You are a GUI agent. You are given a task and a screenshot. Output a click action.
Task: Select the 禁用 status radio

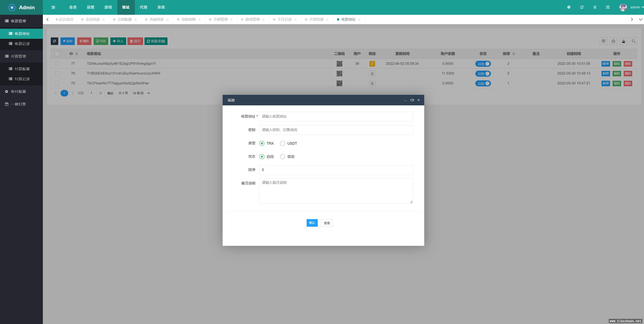point(282,157)
